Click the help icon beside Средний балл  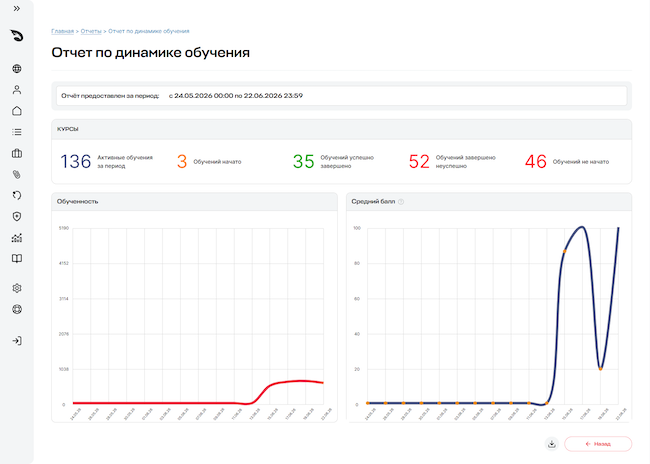point(401,202)
